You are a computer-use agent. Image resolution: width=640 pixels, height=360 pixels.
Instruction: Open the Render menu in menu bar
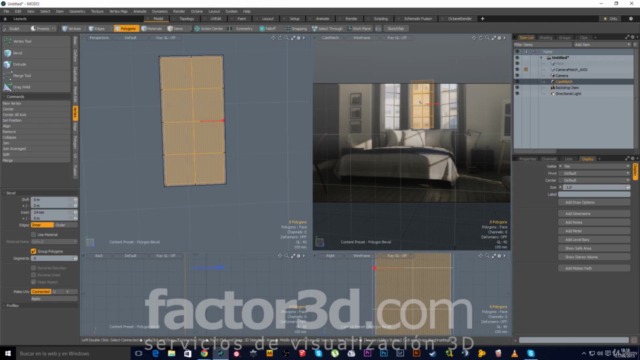coord(179,11)
